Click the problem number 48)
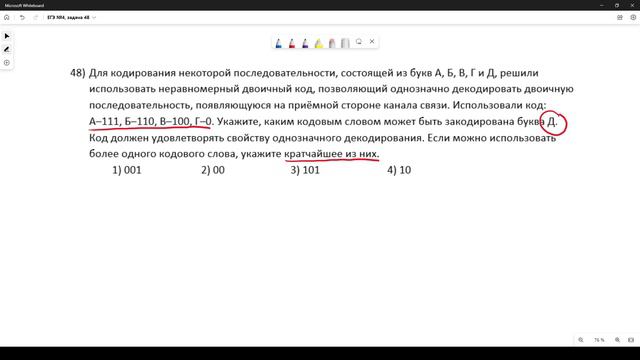 (x=78, y=73)
